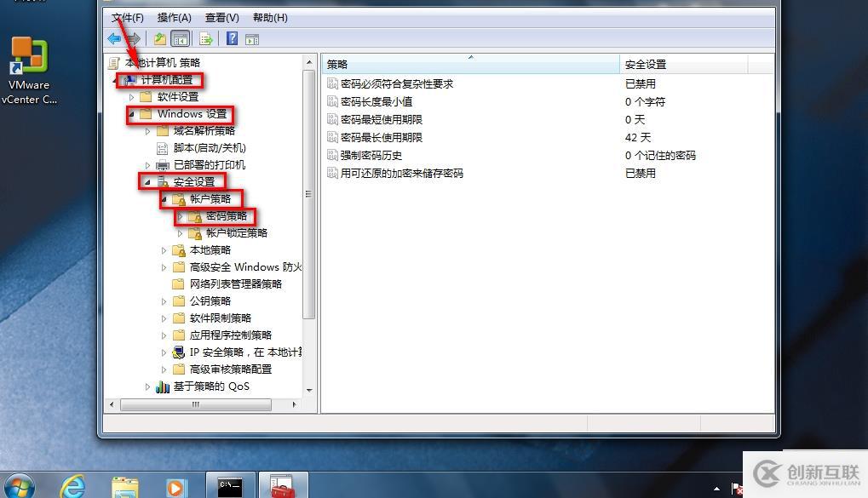Open the VMware vCenter desktop shortcut
This screenshot has width=868, height=498.
29,71
